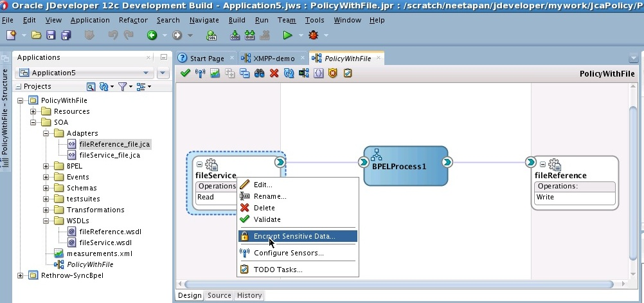Click the Save toolbar icon

tap(51, 35)
